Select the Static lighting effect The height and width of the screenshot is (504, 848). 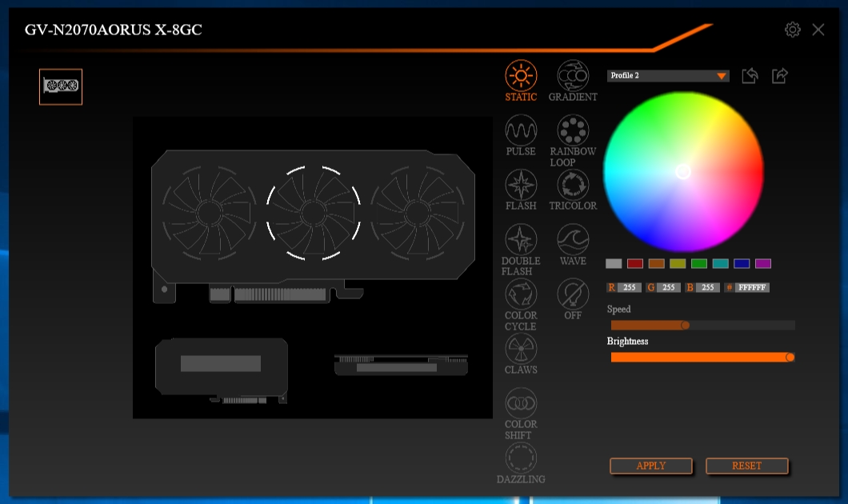pyautogui.click(x=521, y=81)
